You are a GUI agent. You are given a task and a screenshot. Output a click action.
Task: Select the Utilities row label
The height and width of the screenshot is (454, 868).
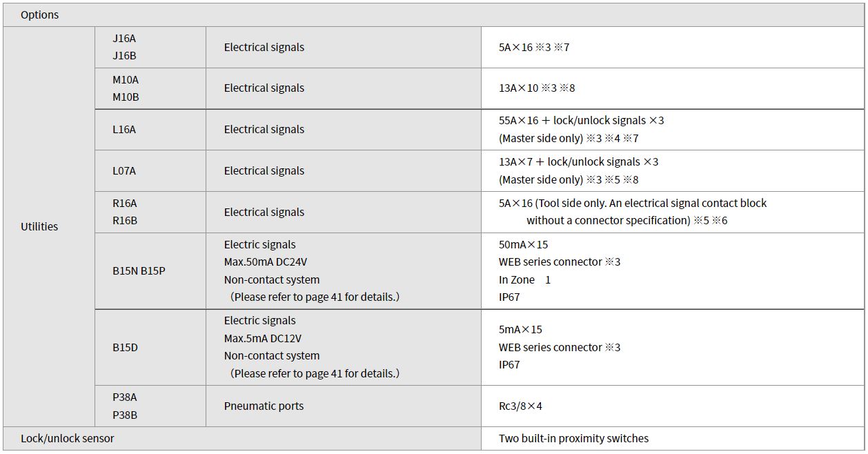39,226
